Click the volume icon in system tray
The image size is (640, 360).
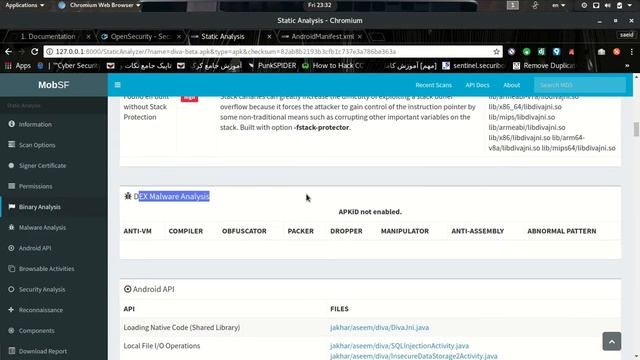tap(608, 5)
